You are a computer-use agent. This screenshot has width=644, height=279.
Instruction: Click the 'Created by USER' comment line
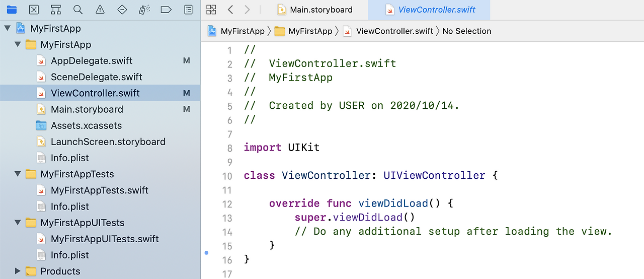[x=352, y=106]
